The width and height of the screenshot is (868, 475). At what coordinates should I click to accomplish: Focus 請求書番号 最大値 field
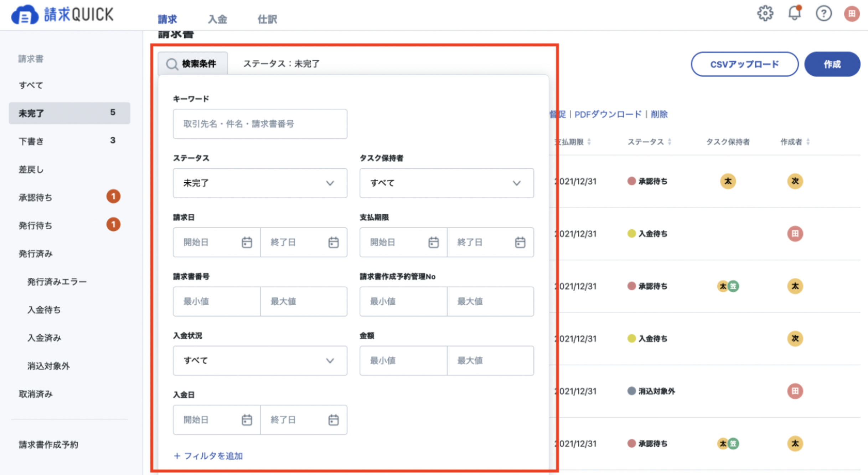304,301
